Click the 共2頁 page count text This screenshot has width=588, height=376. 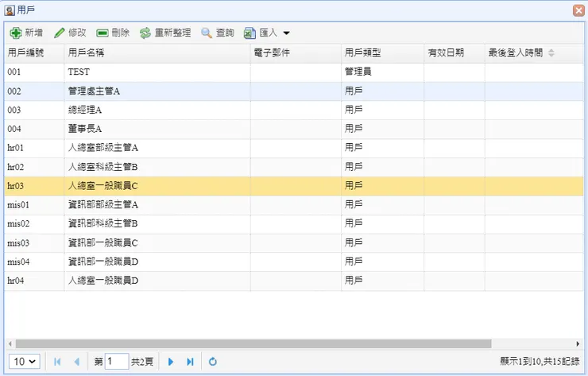pos(142,362)
